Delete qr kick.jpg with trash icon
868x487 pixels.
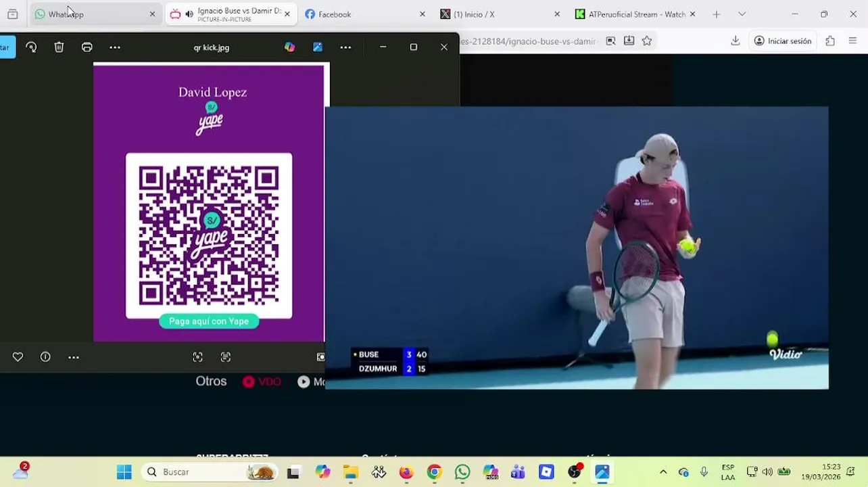59,47
